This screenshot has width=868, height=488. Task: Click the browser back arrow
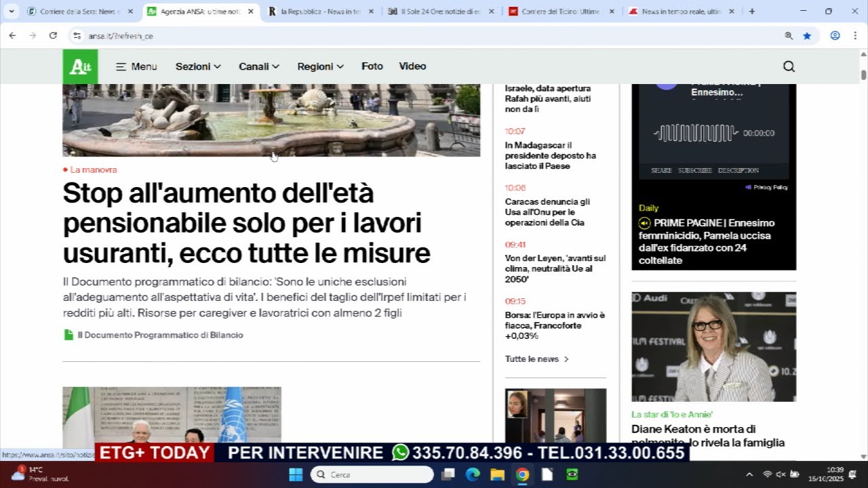(x=12, y=36)
